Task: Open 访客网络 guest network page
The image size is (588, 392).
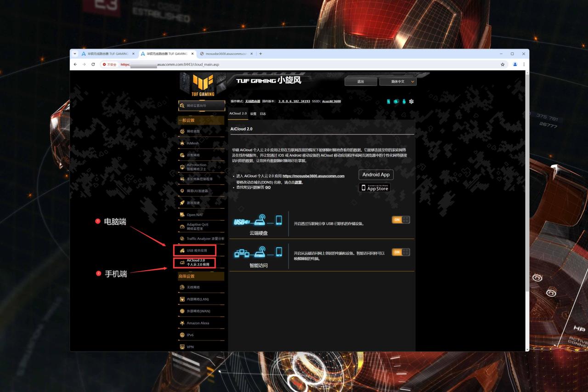Action: (x=201, y=155)
